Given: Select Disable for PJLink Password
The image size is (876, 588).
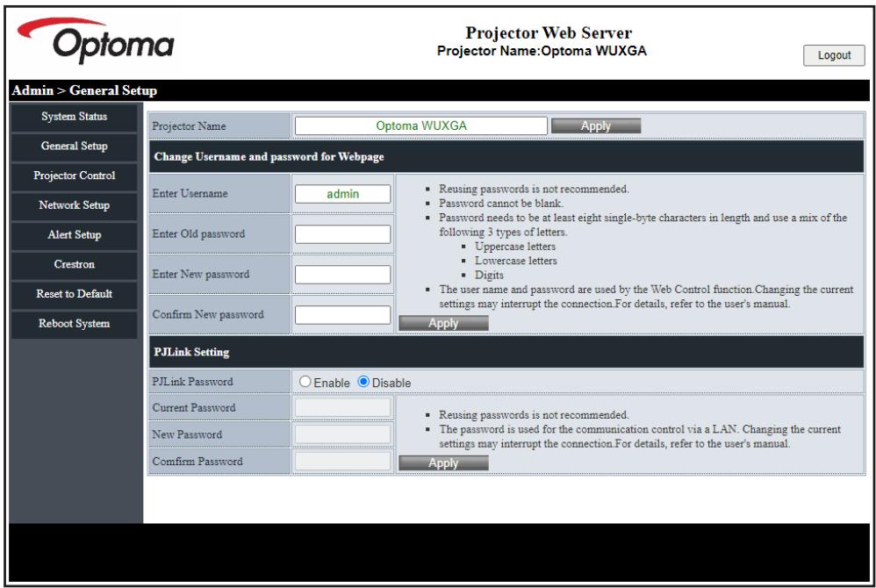Looking at the screenshot, I should point(363,382).
